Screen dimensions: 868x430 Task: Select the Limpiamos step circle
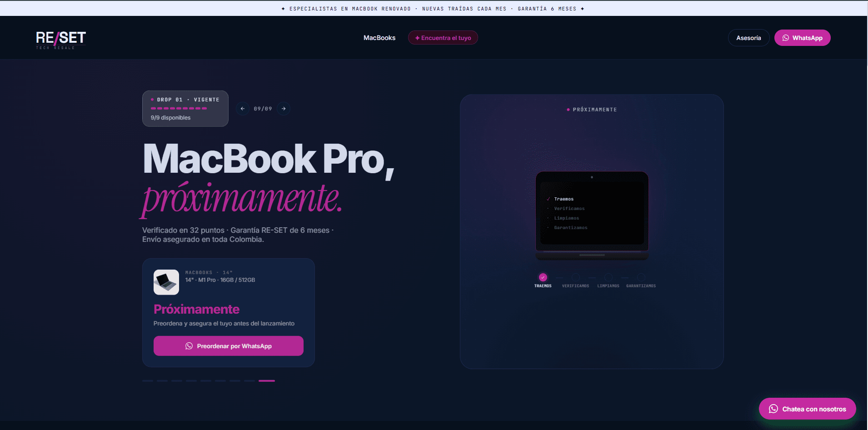pyautogui.click(x=609, y=277)
